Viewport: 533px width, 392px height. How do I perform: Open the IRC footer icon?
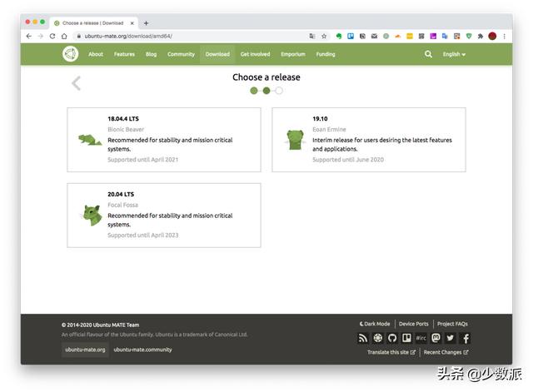point(421,338)
